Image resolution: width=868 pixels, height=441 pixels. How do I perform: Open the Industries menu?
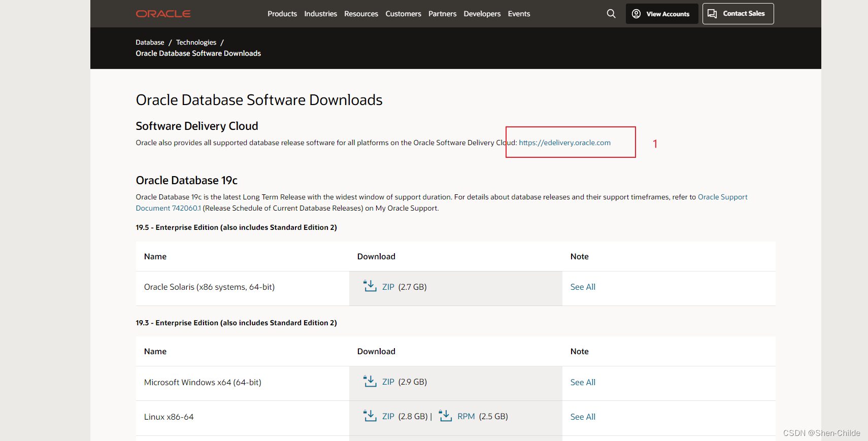click(320, 14)
